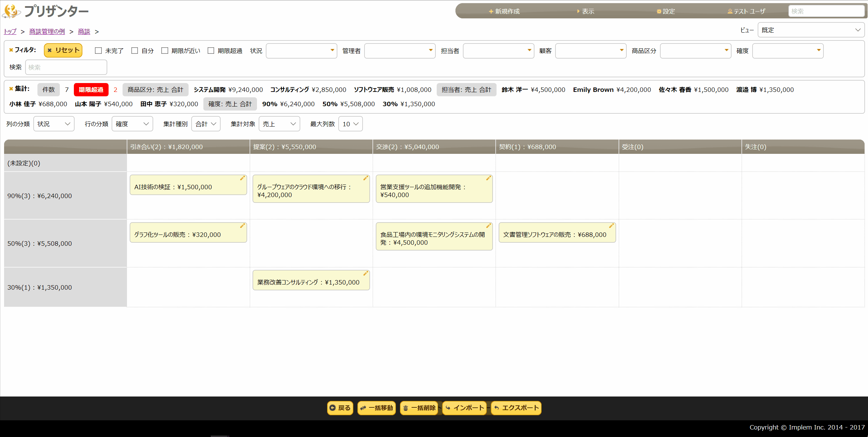Click edit pencil on グループウェアのクラウド環境への移行 card
This screenshot has width=868, height=437.
pyautogui.click(x=366, y=178)
